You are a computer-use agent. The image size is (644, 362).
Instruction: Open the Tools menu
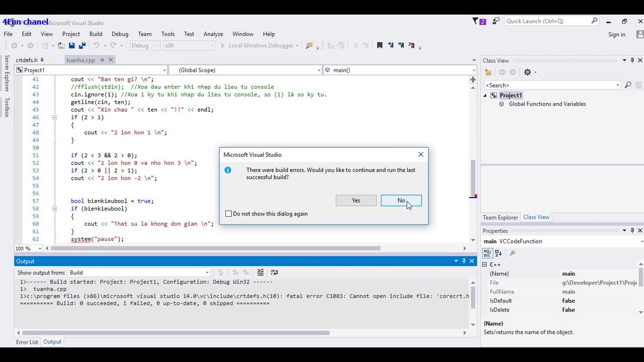168,34
